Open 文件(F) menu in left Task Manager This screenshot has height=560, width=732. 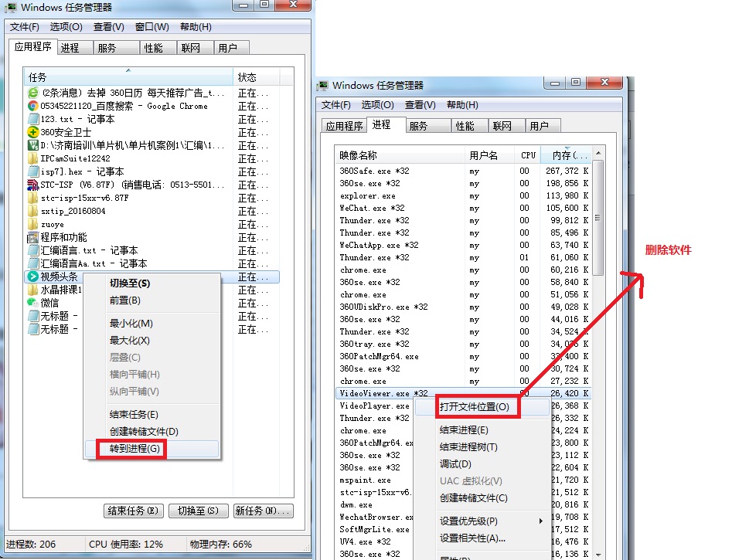(x=24, y=26)
